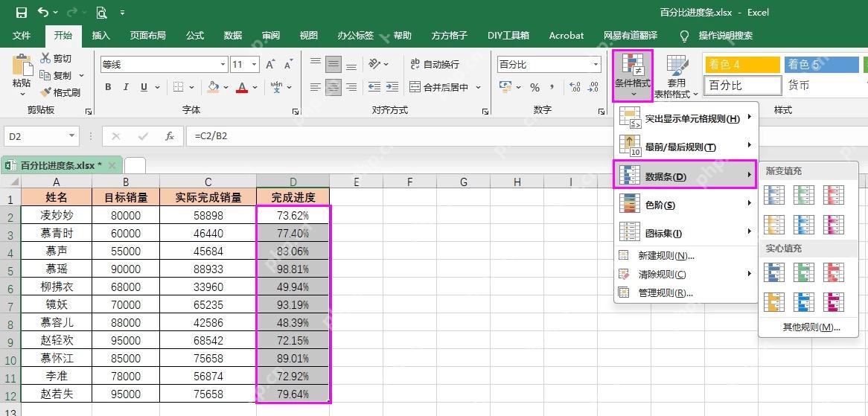Toggle Italic formatting
This screenshot has height=416, width=868.
[126, 87]
